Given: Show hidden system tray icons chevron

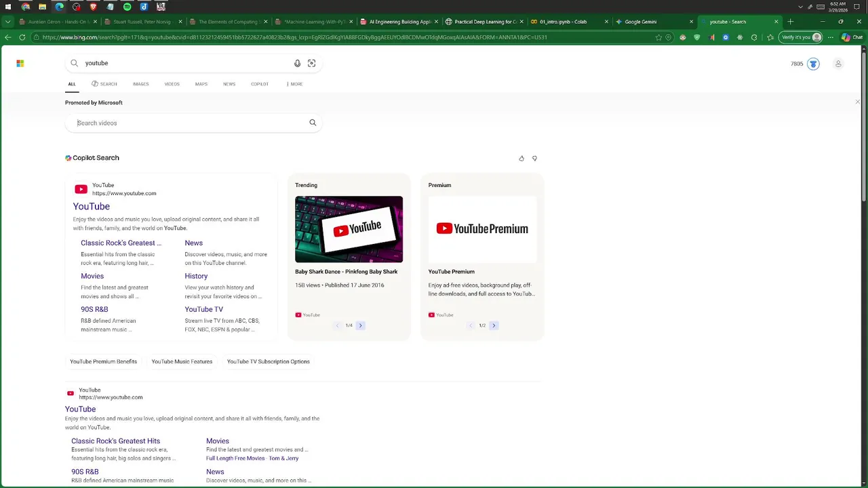Looking at the screenshot, I should pos(801,7).
